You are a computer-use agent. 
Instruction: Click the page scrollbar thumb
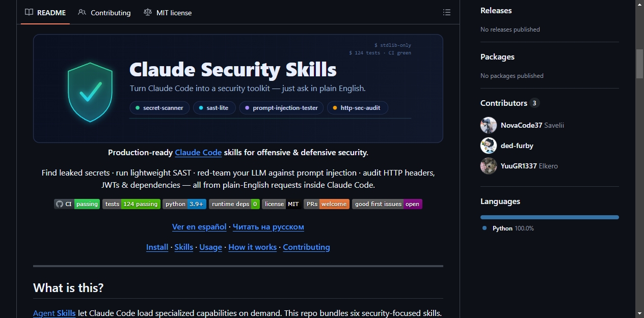639,64
